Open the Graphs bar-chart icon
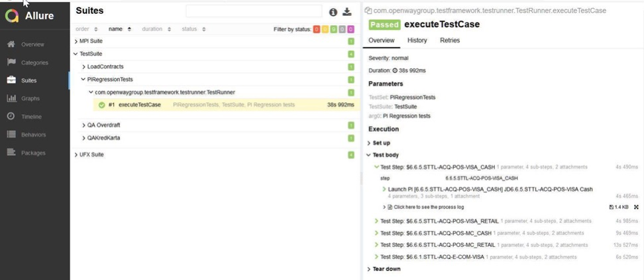 (x=11, y=98)
